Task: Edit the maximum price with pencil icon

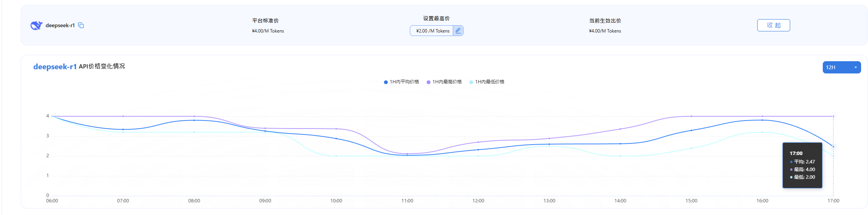Action: click(458, 31)
